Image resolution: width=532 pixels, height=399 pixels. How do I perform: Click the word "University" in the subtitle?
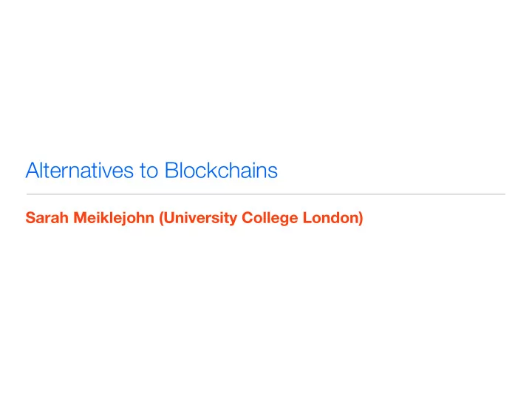click(200, 219)
